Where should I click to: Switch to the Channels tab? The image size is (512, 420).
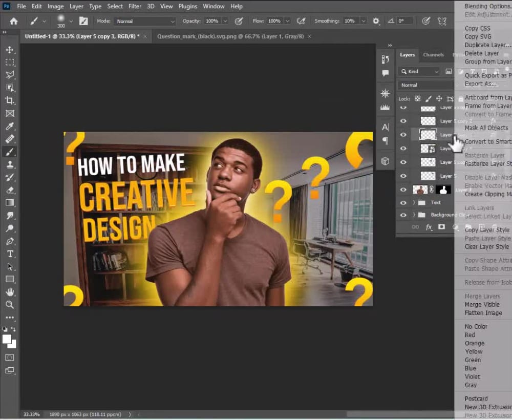pos(434,55)
